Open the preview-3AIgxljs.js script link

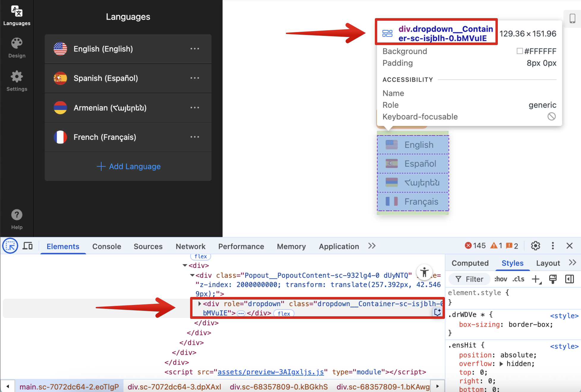(270, 372)
